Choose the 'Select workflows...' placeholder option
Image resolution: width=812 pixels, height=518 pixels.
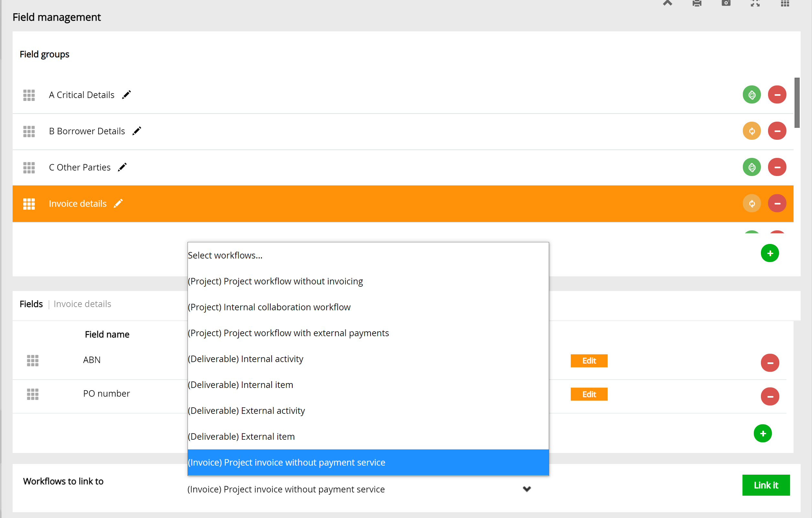[x=368, y=256]
